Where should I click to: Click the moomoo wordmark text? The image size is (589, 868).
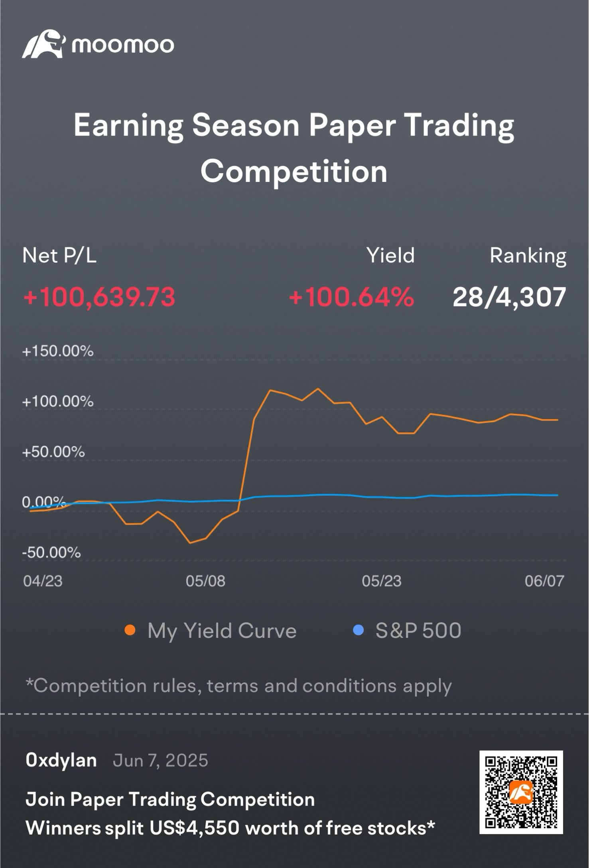[123, 45]
